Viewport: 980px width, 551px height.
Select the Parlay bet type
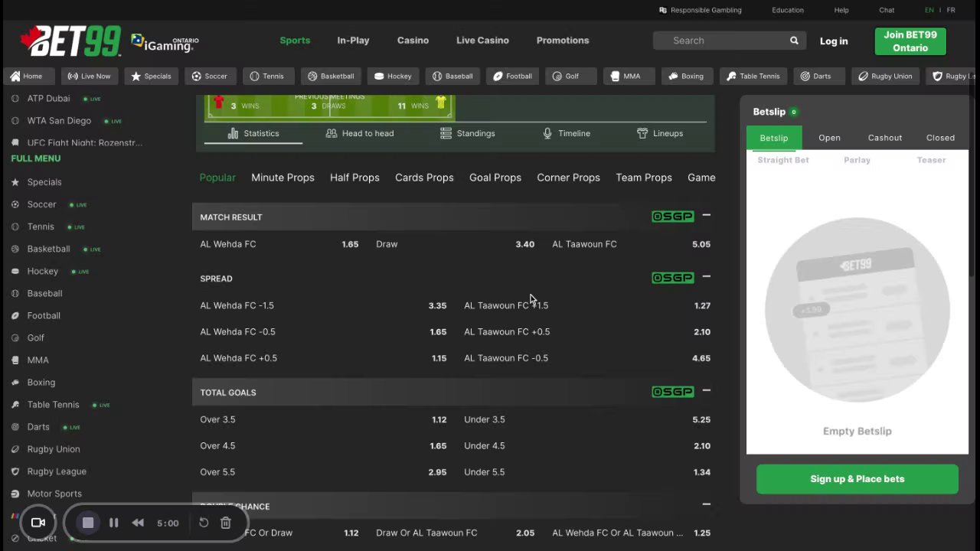857,160
